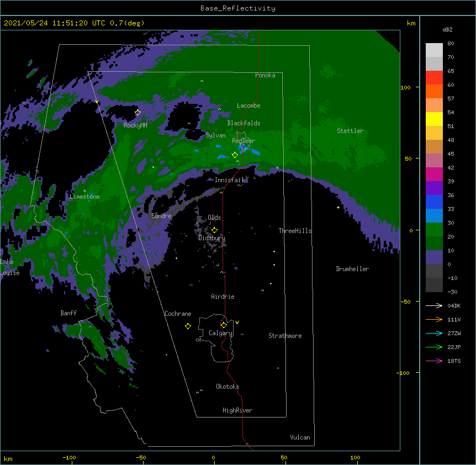The height and width of the screenshot is (465, 476).
Task: Pick the light blue 30-33 dBZ legend swatch
Action: click(434, 216)
